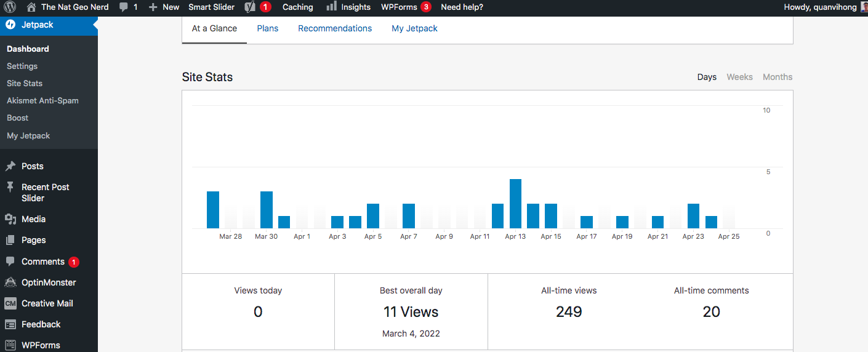
Task: Open Akismet Anti-Spam submenu item
Action: coord(42,100)
